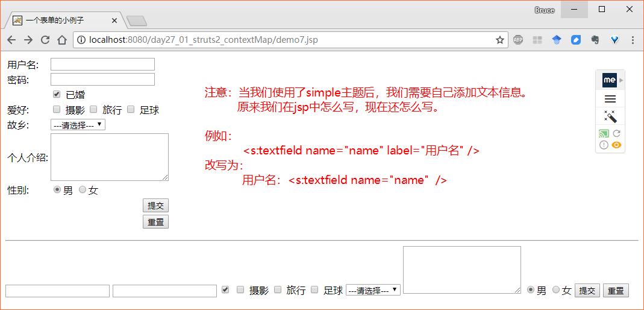Open the blue graduation cap extension
Viewport: 644px width, 310px height.
(x=557, y=40)
